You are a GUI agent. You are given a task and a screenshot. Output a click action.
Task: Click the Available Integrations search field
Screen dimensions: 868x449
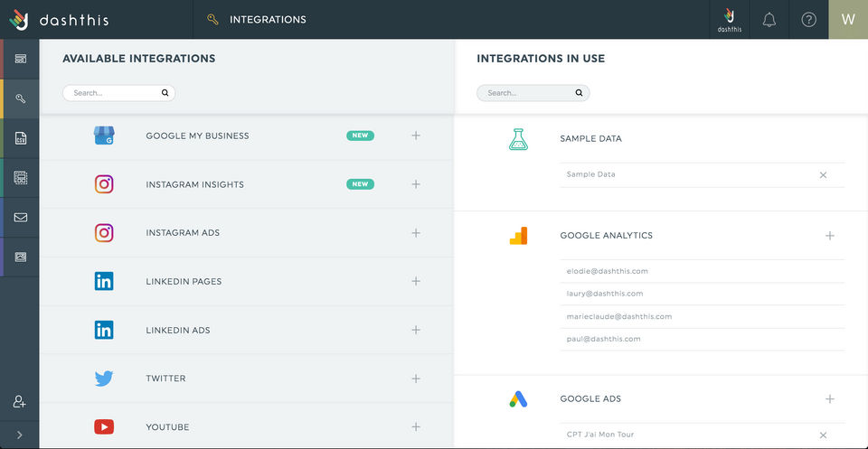119,93
